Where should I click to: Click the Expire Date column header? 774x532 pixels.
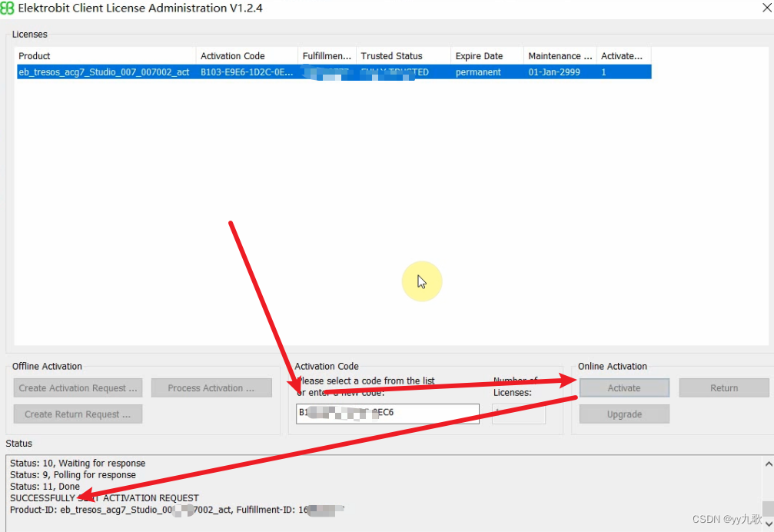click(x=487, y=56)
